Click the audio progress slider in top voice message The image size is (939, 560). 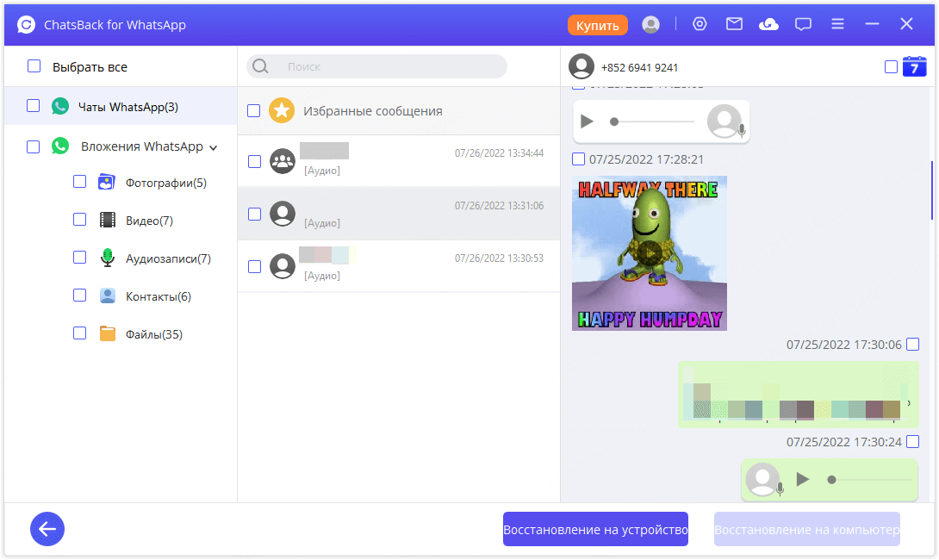tap(653, 121)
